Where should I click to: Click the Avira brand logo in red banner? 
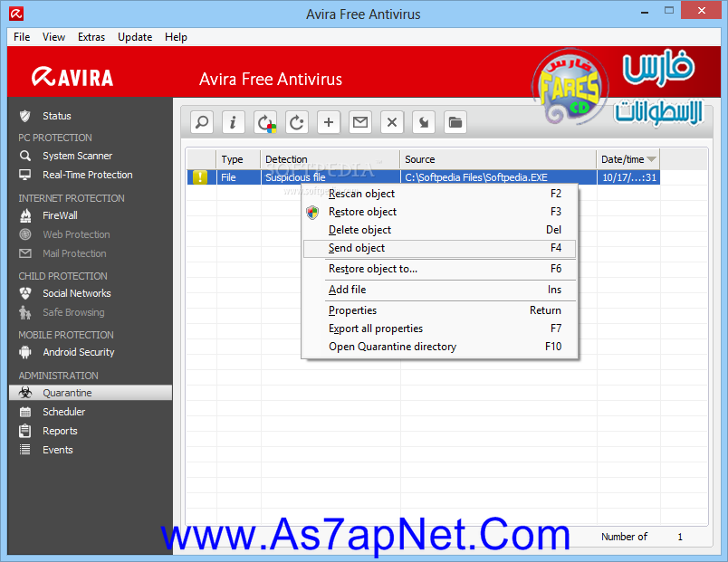pyautogui.click(x=72, y=78)
